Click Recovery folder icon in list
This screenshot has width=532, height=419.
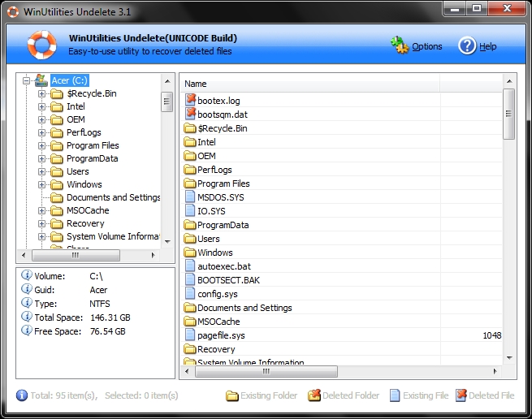click(190, 349)
